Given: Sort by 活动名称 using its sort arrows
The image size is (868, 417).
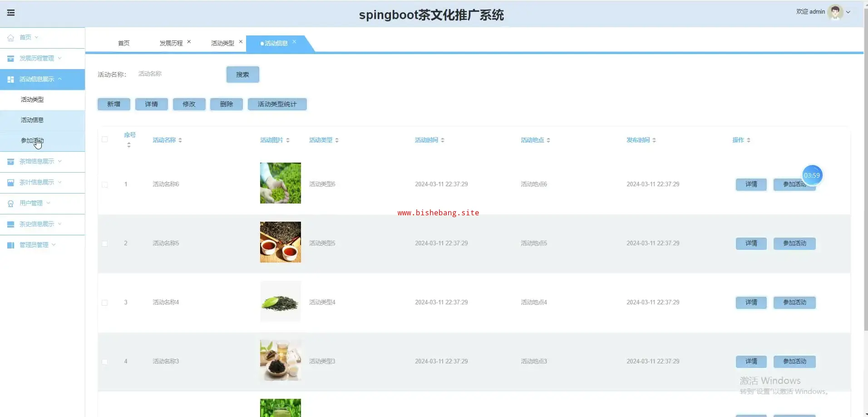Looking at the screenshot, I should (180, 140).
